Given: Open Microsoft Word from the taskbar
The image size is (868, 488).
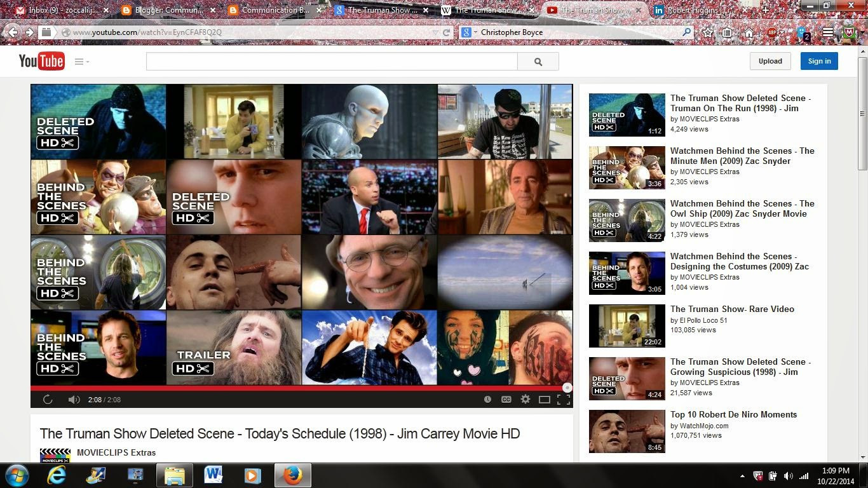Looking at the screenshot, I should pyautogui.click(x=214, y=475).
